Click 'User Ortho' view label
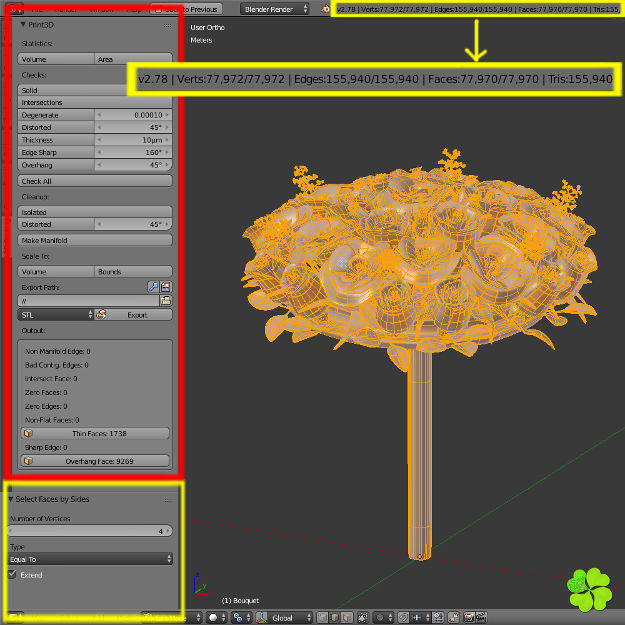Screen dimensions: 625x625 tap(207, 27)
